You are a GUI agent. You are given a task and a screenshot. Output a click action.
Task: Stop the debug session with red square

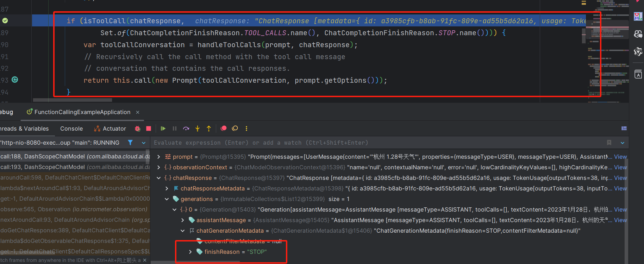coord(149,129)
